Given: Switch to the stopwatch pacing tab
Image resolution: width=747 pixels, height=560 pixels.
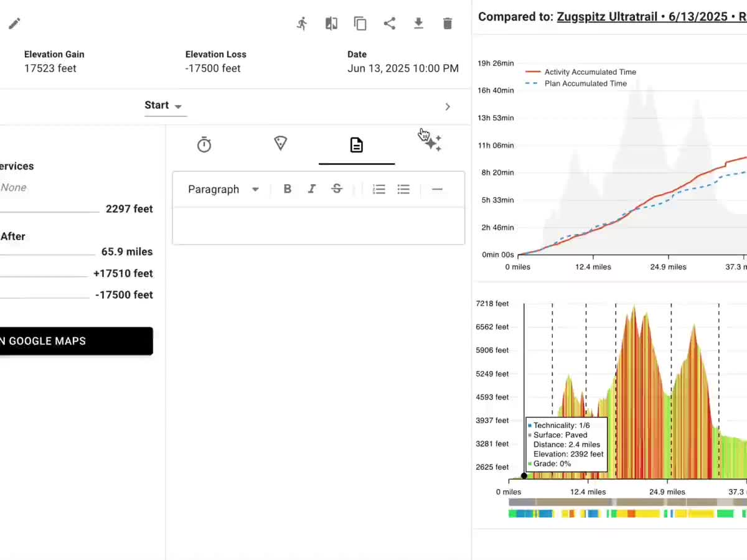Looking at the screenshot, I should [204, 143].
